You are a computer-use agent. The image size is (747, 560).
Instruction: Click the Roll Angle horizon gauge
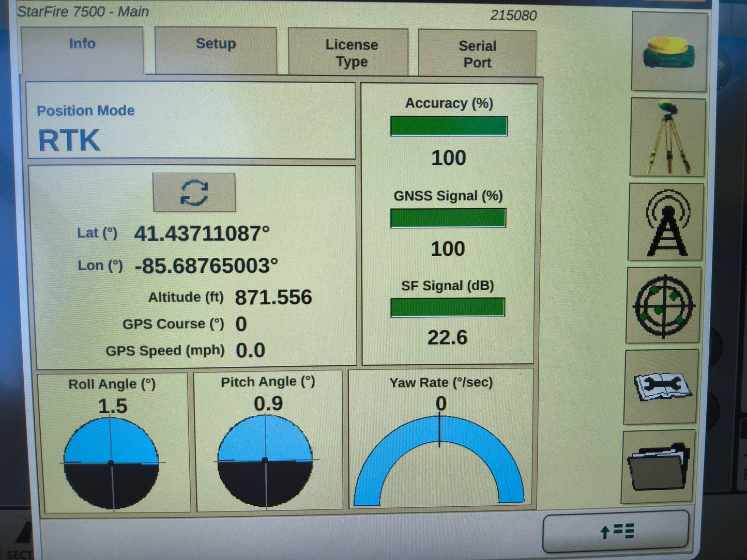111,463
